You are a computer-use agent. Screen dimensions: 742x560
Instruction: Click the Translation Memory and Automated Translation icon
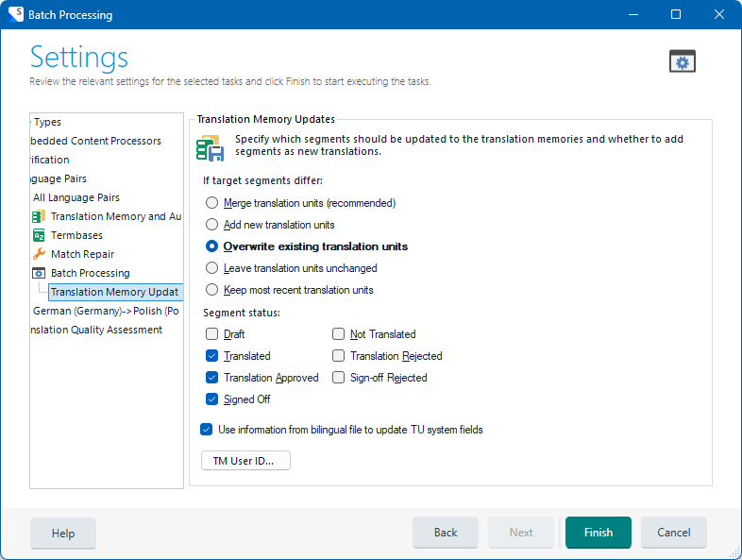(39, 216)
